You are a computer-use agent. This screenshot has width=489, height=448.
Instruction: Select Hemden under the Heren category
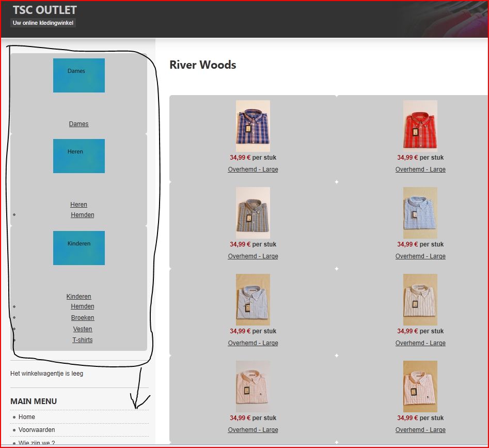point(82,214)
